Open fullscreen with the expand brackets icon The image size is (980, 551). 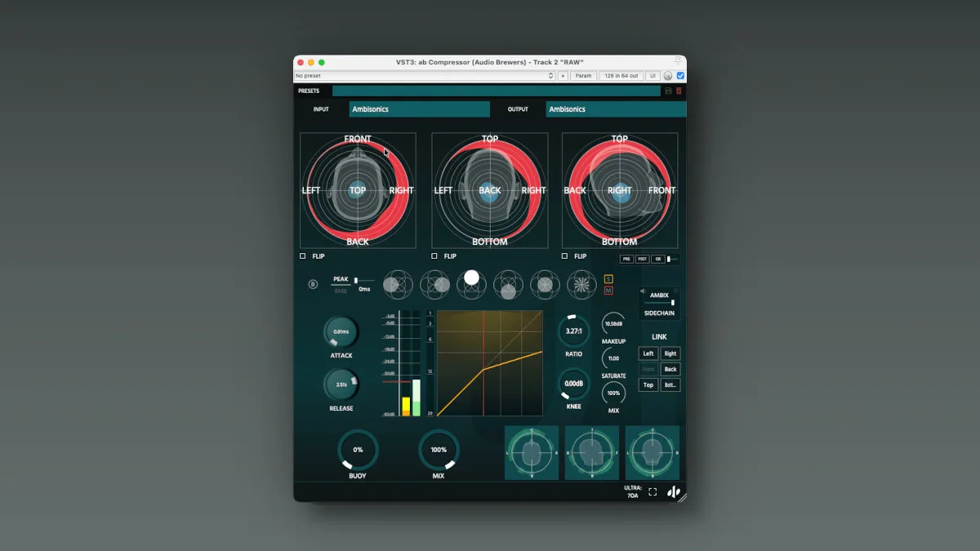click(653, 491)
